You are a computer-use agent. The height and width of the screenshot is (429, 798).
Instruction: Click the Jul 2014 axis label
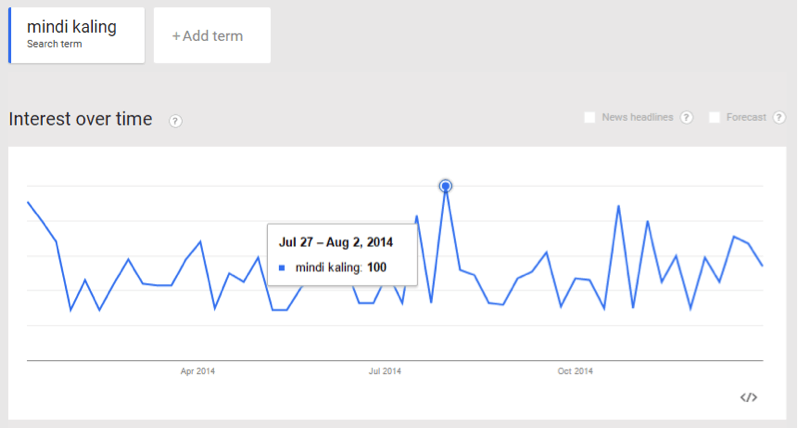(384, 371)
